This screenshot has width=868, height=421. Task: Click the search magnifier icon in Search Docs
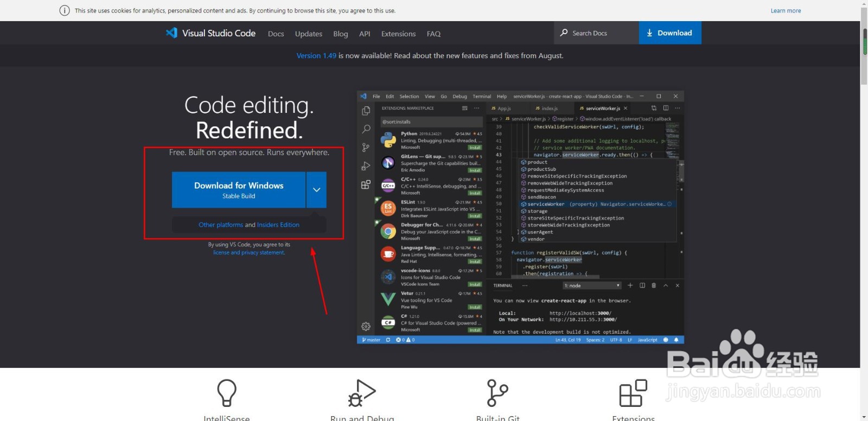click(564, 33)
